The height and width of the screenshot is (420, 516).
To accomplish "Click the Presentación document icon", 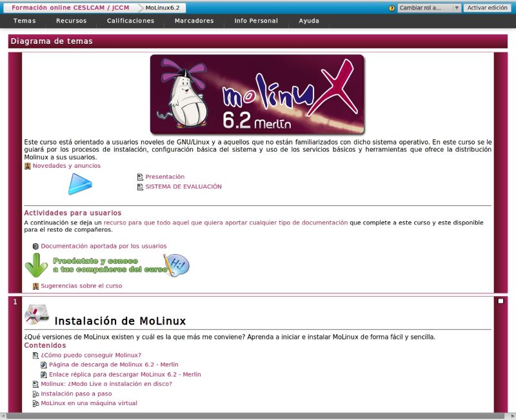I will click(140, 177).
